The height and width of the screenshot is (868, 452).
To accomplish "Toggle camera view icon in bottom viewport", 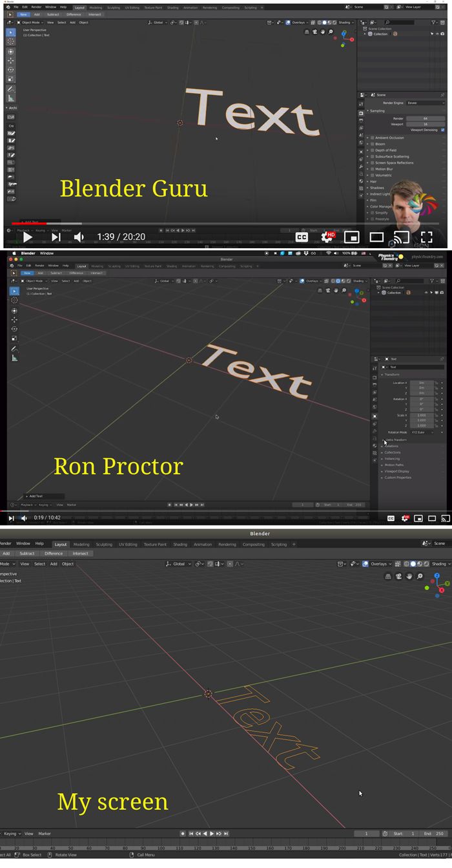I will (398, 577).
